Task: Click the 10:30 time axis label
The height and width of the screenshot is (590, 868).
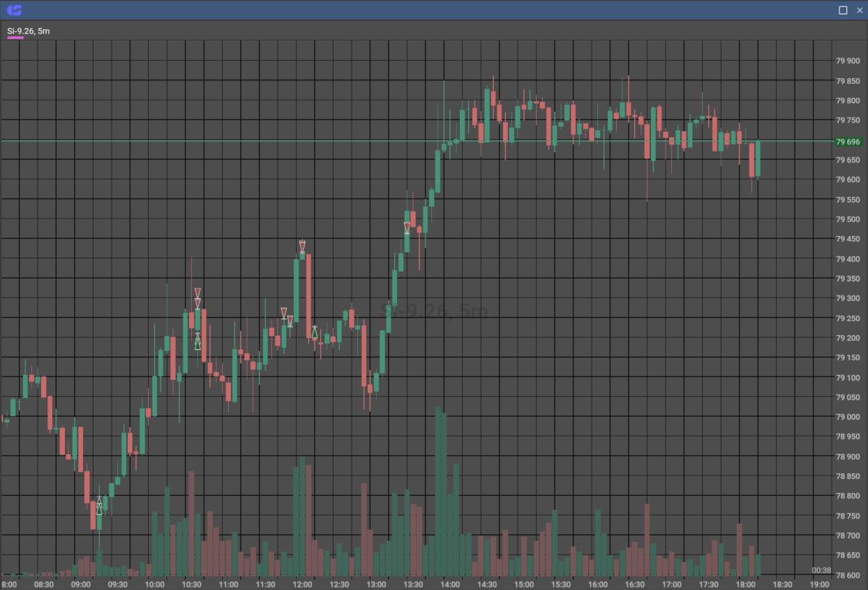Action: [x=191, y=584]
